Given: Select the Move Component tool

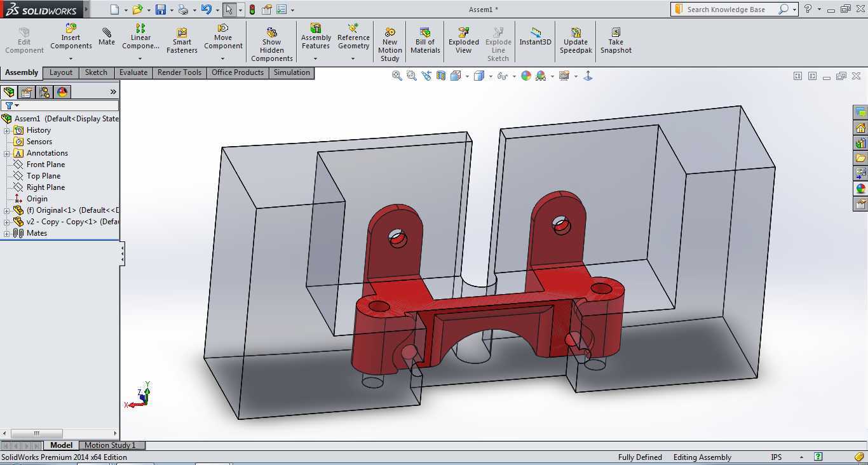Looking at the screenshot, I should (223, 37).
